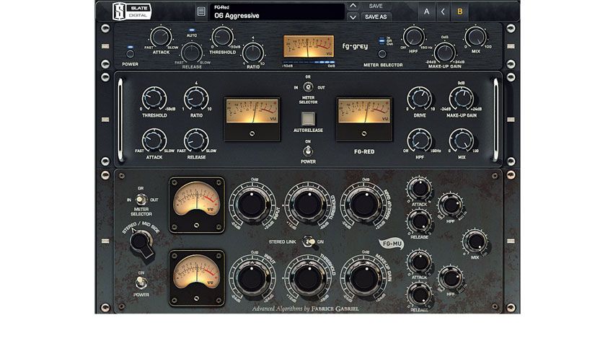Click the FG-Grey Ratio knob
Screen dimensions: 613x364
tap(253, 52)
